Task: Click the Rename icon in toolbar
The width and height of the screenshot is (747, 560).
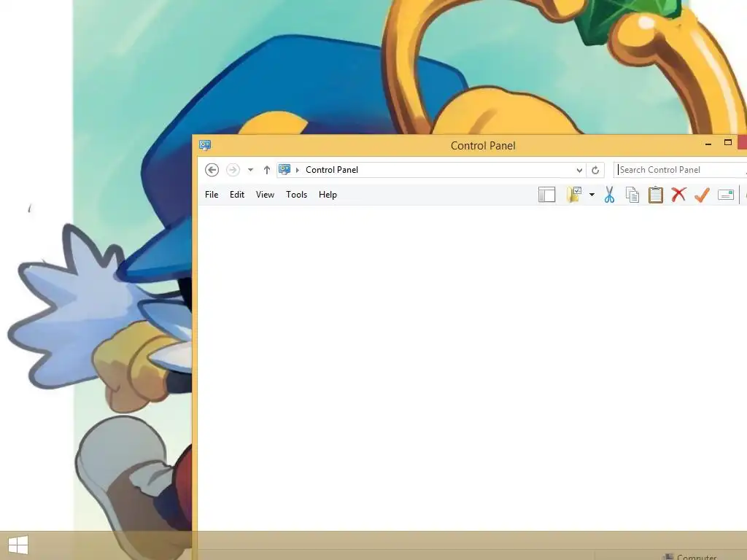Action: (x=726, y=195)
